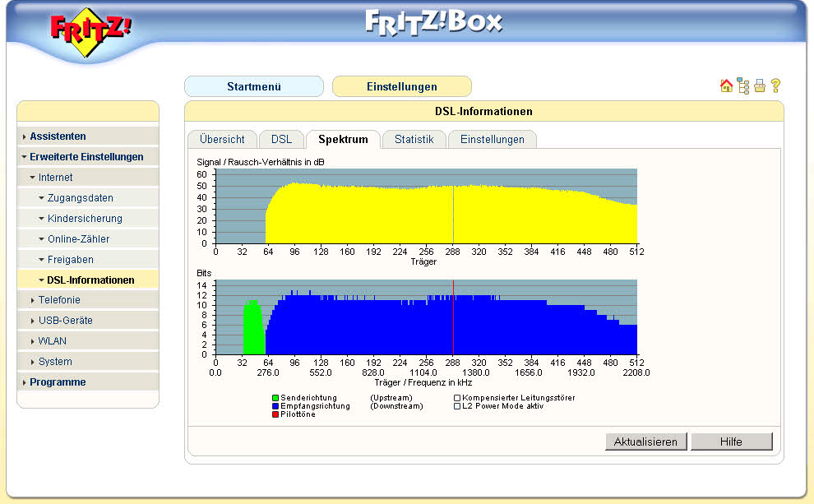Click the '(Upstream)' legend text
Viewport: 814px width, 504px height.
point(391,398)
